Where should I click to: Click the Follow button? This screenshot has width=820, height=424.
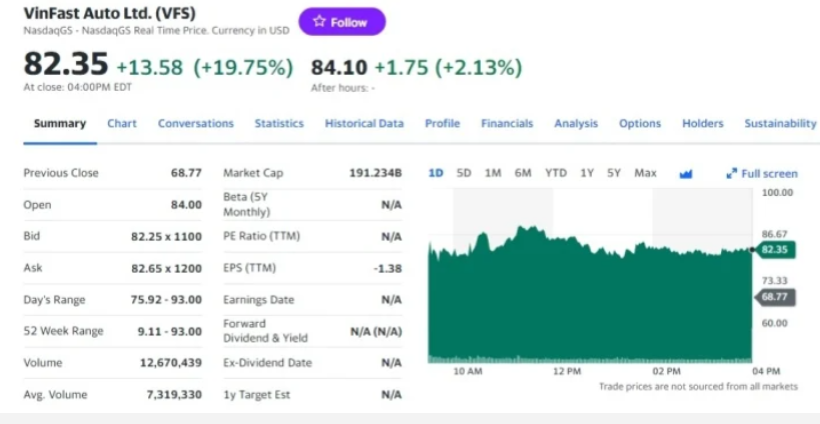point(342,22)
